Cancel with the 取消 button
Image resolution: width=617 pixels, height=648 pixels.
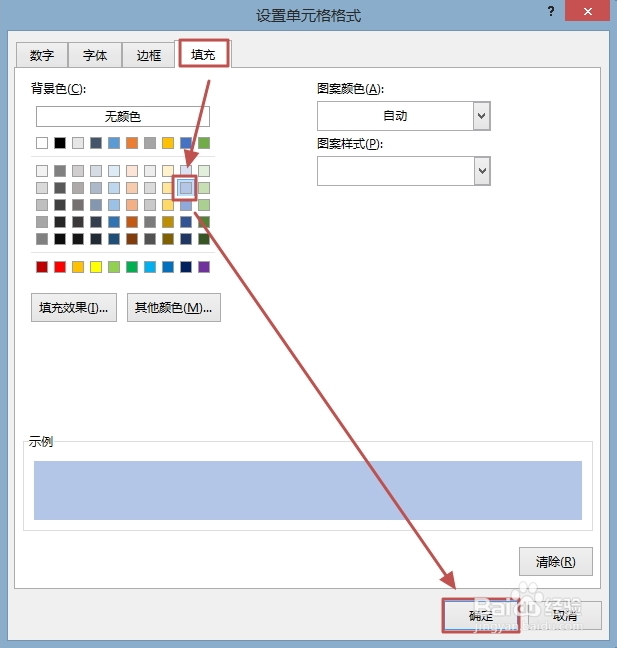point(565,615)
